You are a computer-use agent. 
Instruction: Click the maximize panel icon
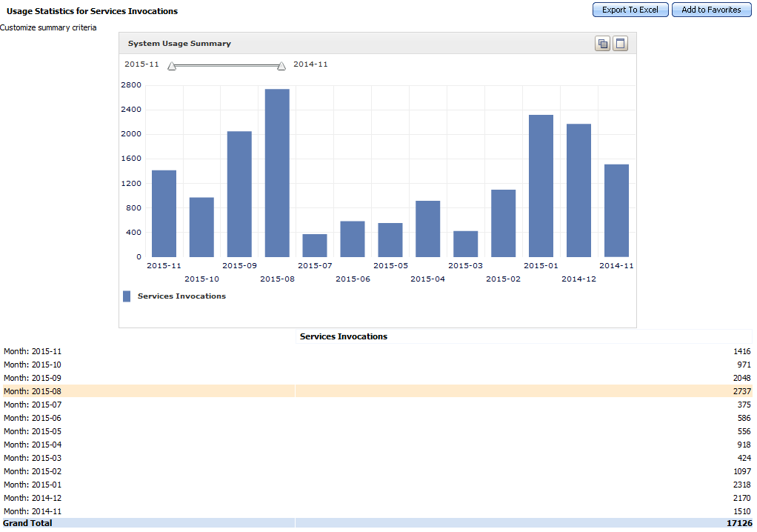click(621, 44)
